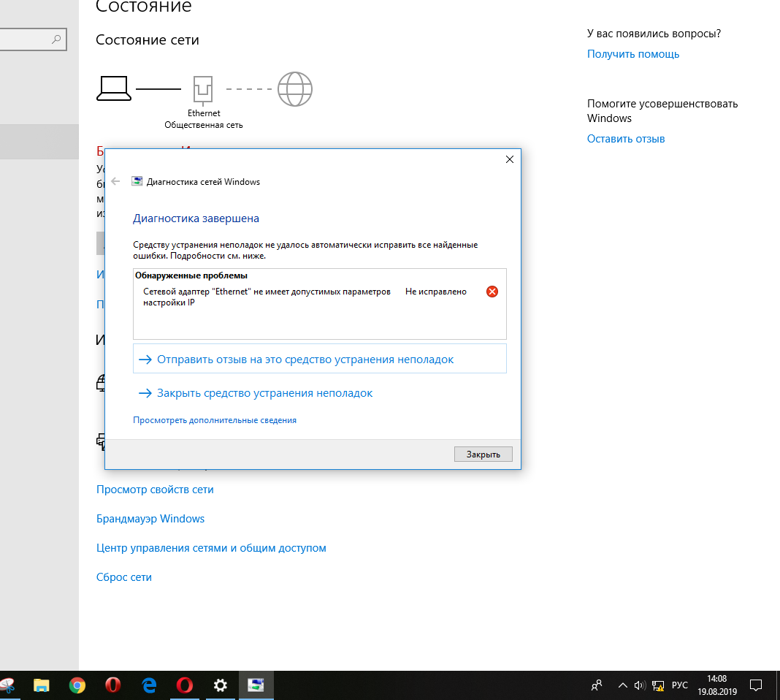Launch Google Chrome from the taskbar

(x=77, y=685)
